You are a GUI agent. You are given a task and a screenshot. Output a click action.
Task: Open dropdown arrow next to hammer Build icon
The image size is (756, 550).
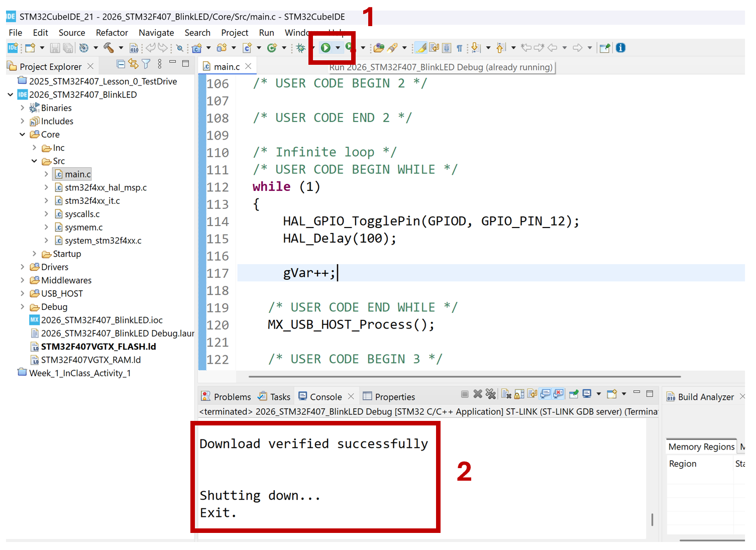(121, 48)
